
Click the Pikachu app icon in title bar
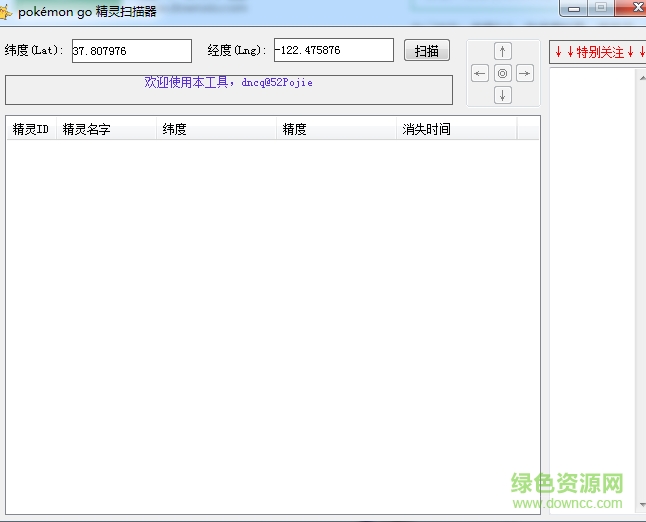click(5, 12)
